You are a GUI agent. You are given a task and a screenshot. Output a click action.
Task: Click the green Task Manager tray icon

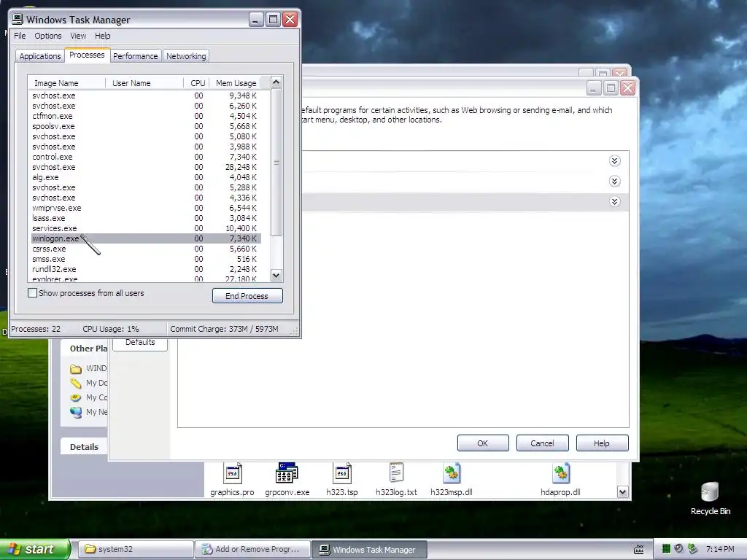click(667, 548)
